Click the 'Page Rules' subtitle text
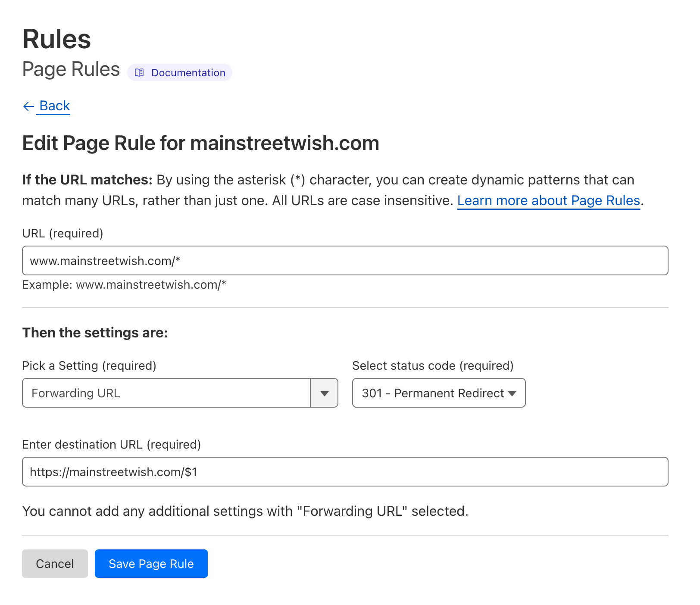This screenshot has width=700, height=605. click(x=71, y=69)
